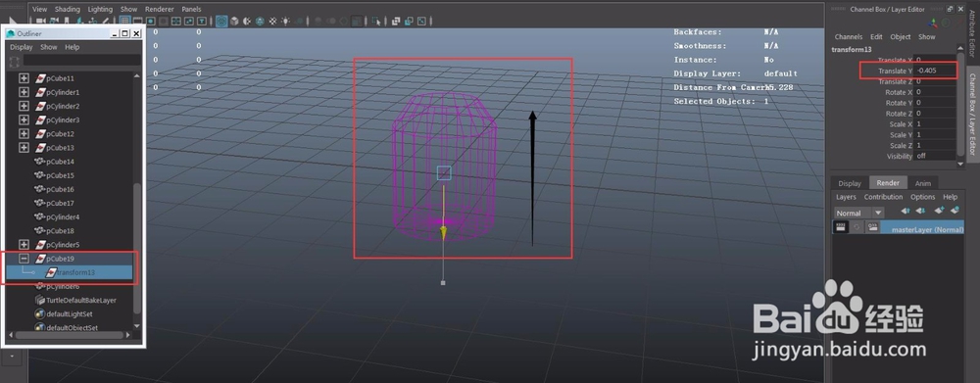The height and width of the screenshot is (383, 980).
Task: Open Channels menu in Channel Box
Action: [848, 37]
